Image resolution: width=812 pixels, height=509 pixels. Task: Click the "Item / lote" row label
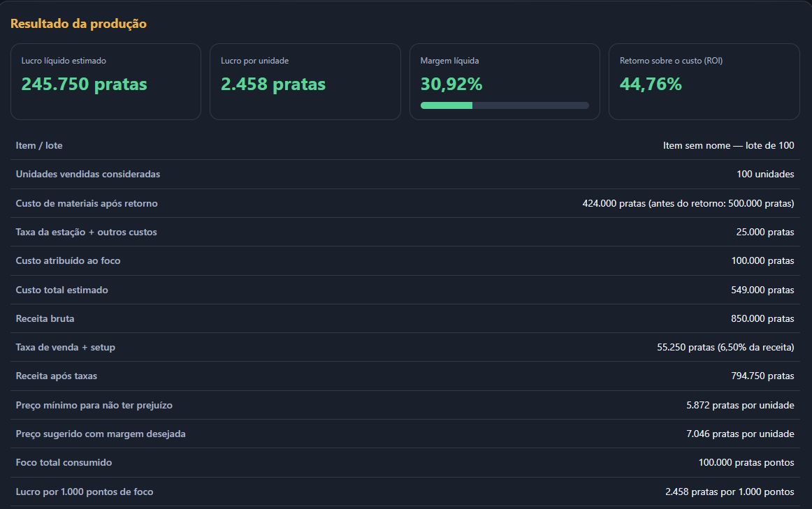pyautogui.click(x=39, y=145)
